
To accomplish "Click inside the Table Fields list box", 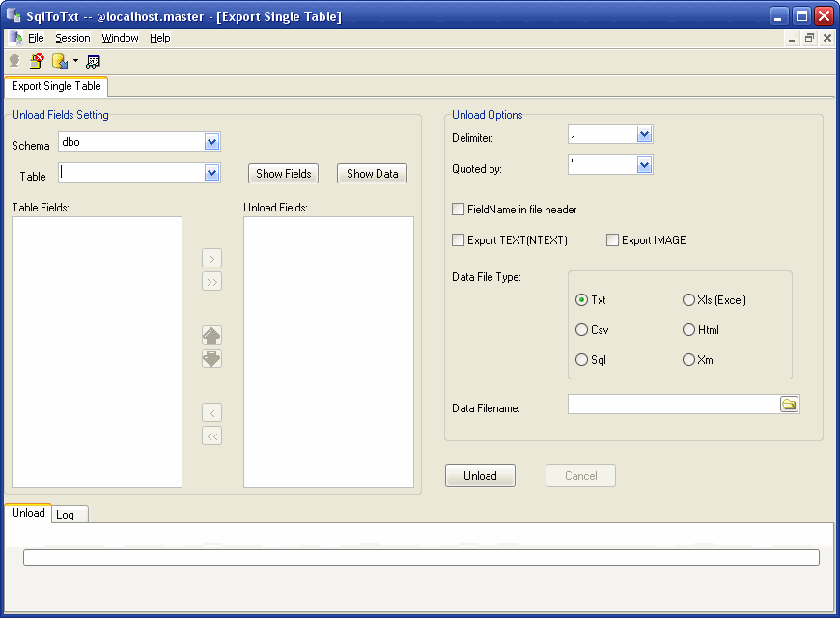I will click(x=97, y=352).
